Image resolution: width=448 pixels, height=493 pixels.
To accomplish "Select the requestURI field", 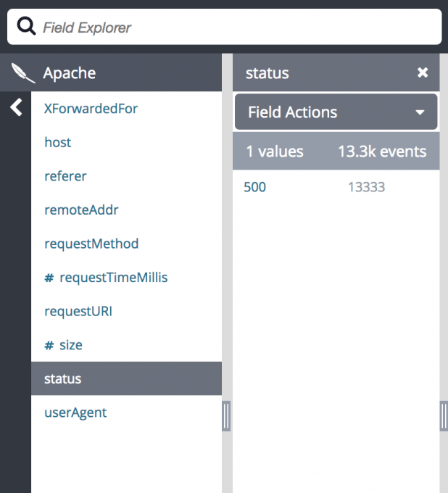I will click(x=78, y=312).
